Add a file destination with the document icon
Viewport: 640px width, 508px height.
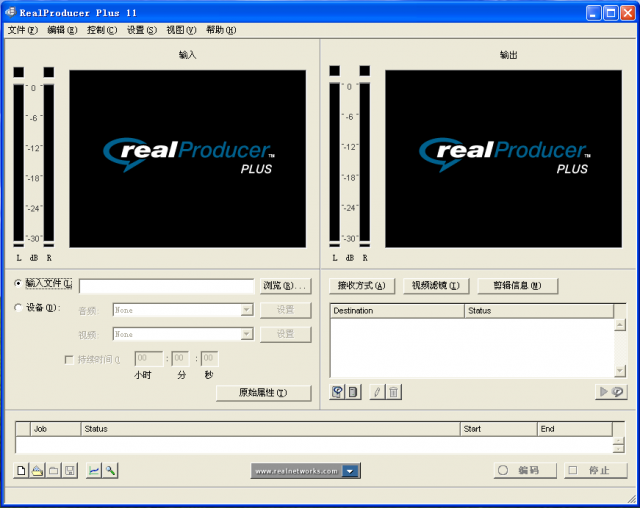tap(353, 392)
